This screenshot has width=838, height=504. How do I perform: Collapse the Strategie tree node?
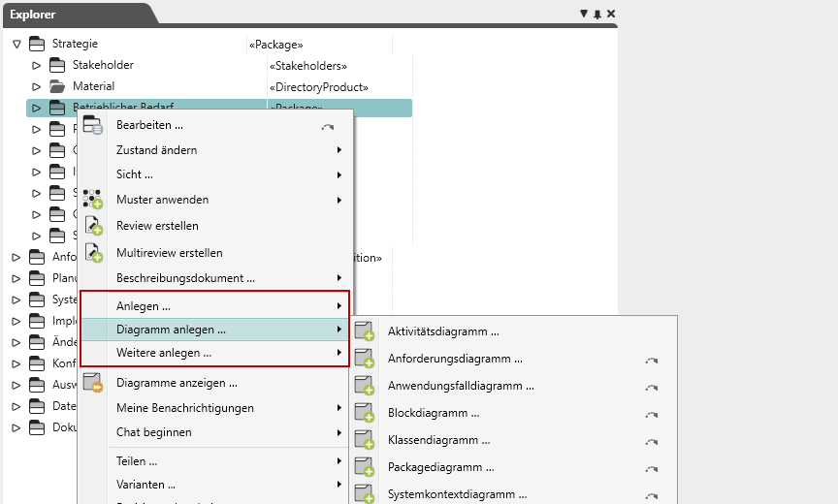point(16,44)
